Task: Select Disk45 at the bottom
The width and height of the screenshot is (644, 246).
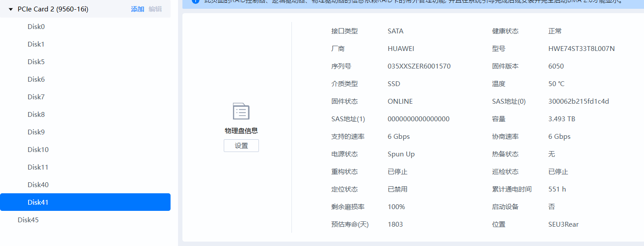Action: click(x=28, y=220)
